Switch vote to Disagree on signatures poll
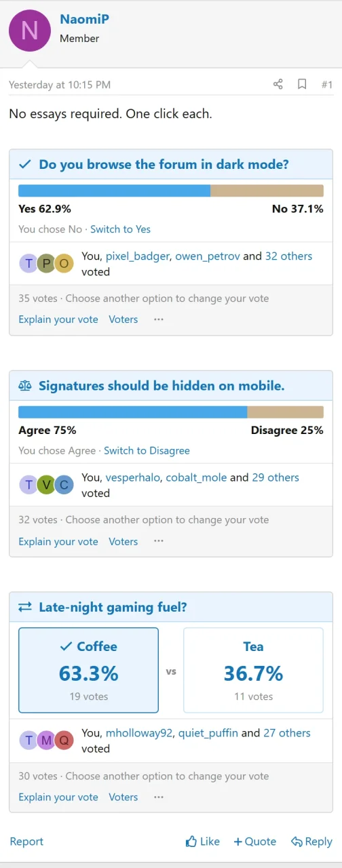Screen dimensions: 342x868 point(147,450)
